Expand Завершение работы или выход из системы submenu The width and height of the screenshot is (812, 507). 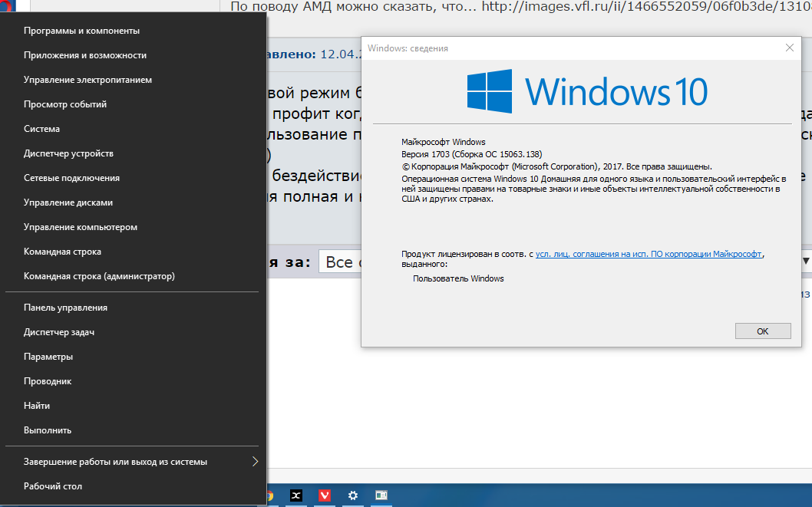tap(132, 462)
